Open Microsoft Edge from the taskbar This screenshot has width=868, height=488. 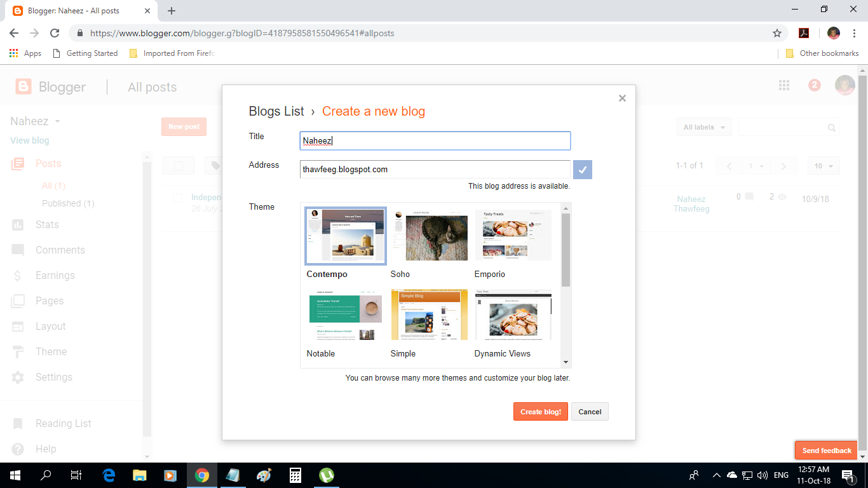pyautogui.click(x=109, y=475)
